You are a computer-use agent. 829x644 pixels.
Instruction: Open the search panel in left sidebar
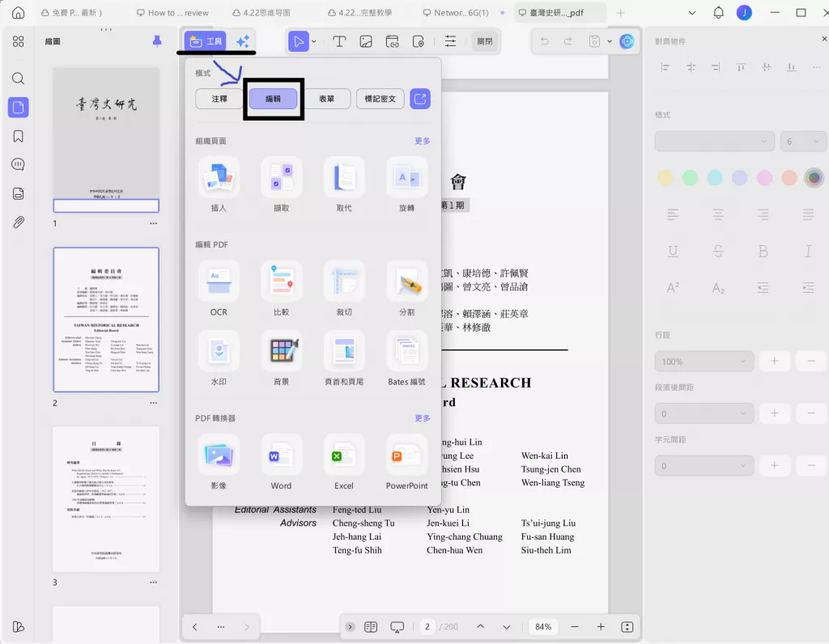(18, 78)
